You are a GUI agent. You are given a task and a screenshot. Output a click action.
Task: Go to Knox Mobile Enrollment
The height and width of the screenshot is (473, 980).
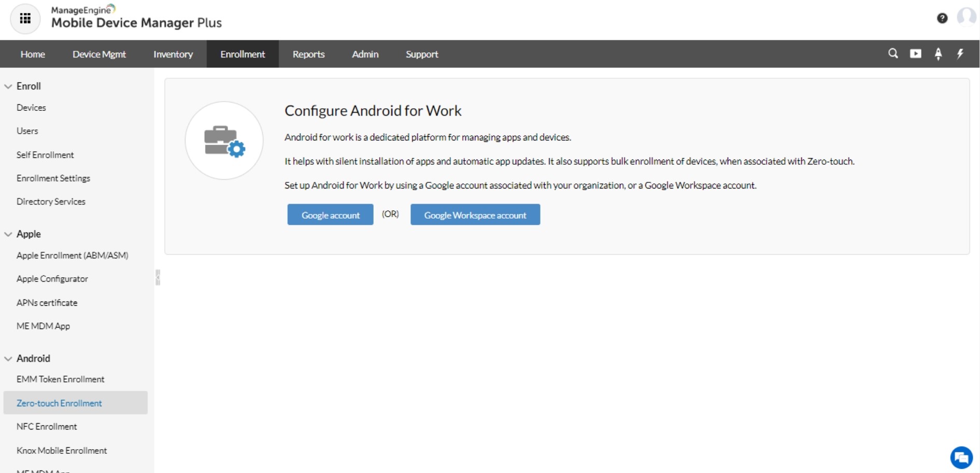[62, 450]
